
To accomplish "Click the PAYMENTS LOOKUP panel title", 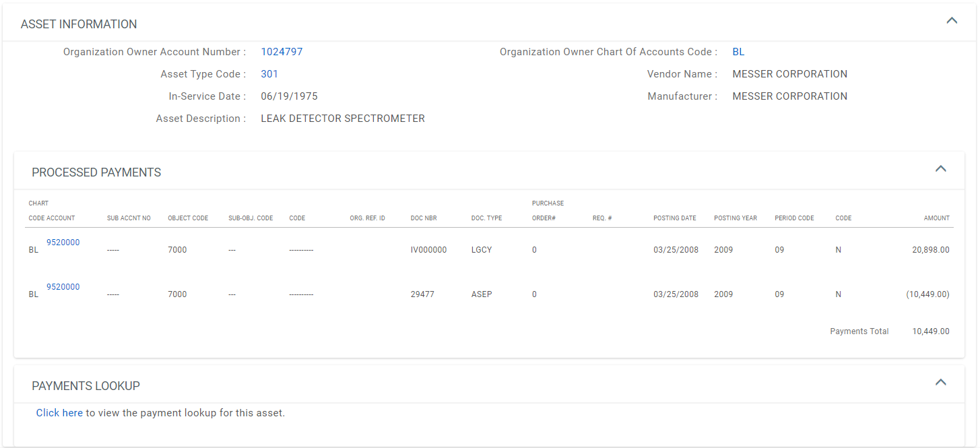I will click(x=86, y=386).
